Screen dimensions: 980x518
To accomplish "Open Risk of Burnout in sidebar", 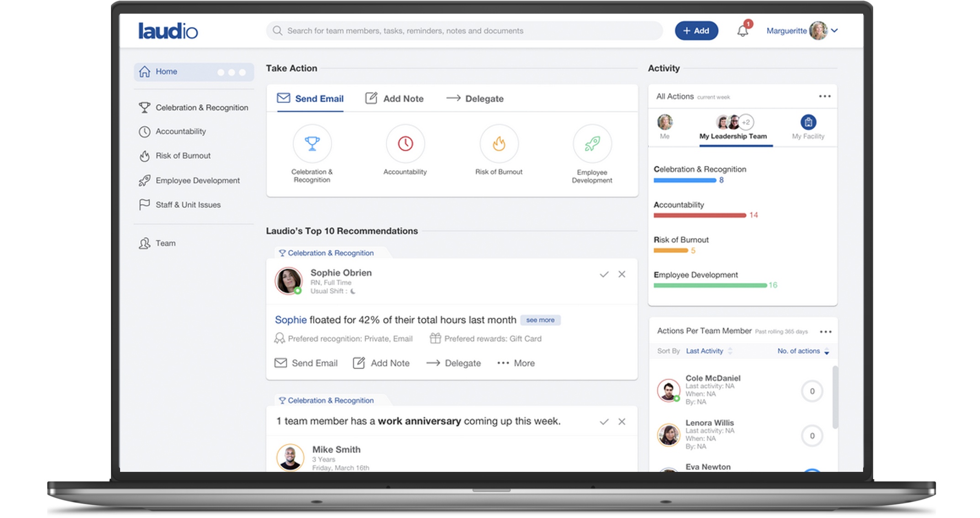I will pyautogui.click(x=174, y=156).
